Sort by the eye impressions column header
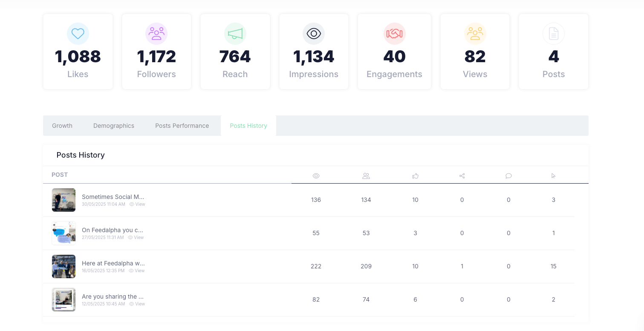Viewport: 644px width, 331px height. pos(316,176)
